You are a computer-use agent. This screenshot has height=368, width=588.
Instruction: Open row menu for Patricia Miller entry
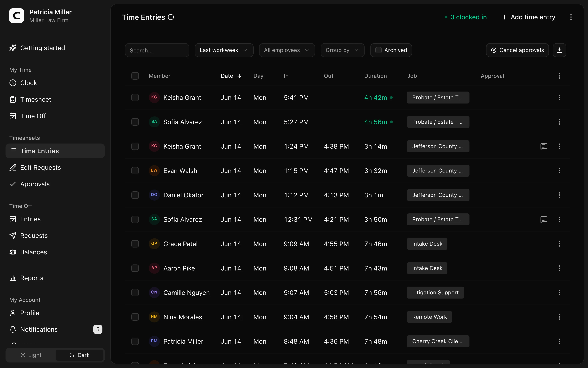tap(559, 341)
